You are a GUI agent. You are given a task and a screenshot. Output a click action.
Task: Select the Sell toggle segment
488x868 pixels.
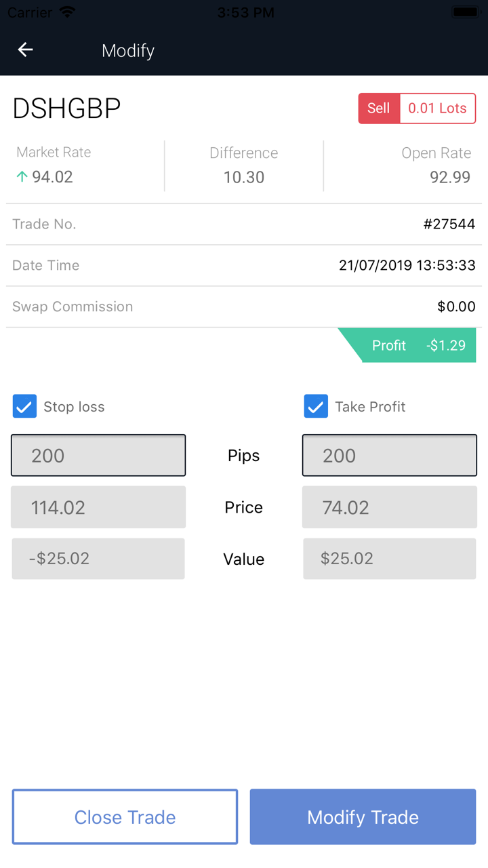(x=379, y=108)
